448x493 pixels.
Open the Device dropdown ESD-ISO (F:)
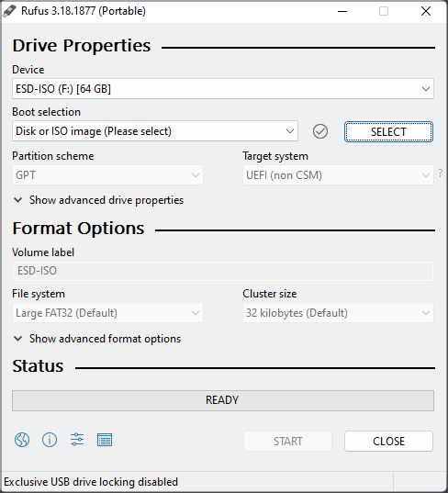(223, 89)
